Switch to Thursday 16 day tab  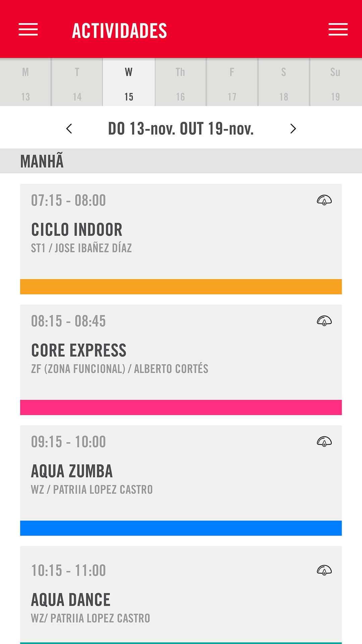[x=180, y=83]
